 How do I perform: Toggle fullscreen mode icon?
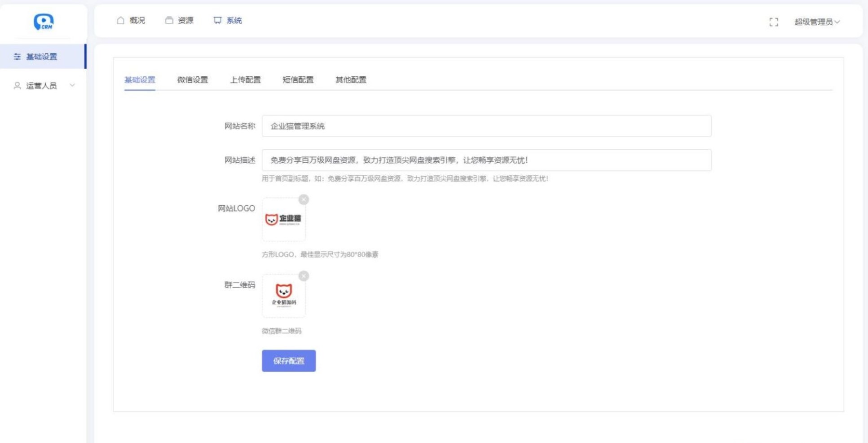pyautogui.click(x=774, y=22)
